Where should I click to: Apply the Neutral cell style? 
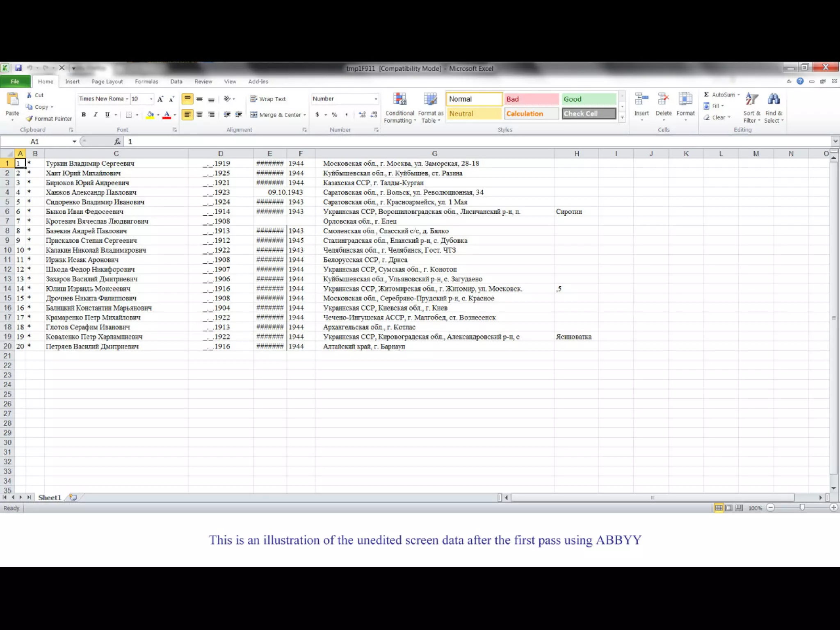(x=474, y=114)
